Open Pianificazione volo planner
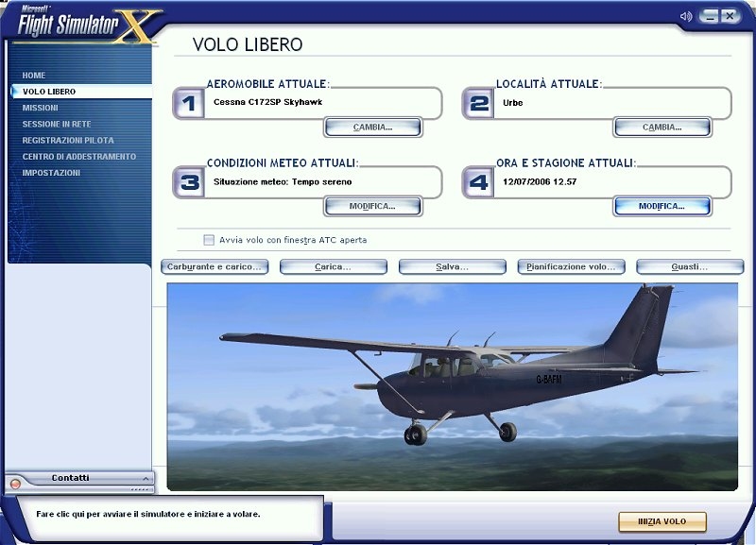The image size is (756, 545). tap(573, 267)
